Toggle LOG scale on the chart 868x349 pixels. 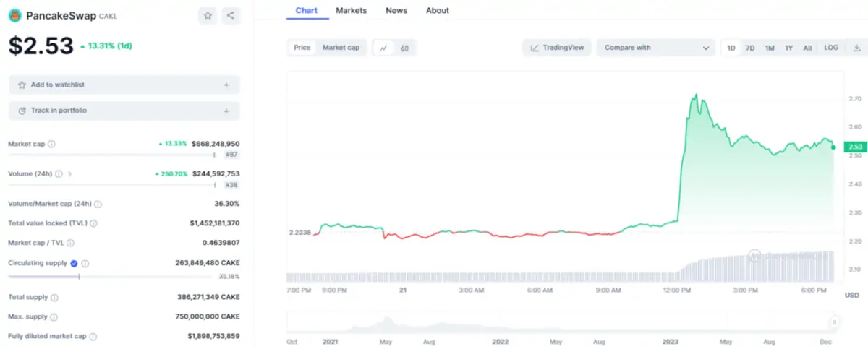831,48
